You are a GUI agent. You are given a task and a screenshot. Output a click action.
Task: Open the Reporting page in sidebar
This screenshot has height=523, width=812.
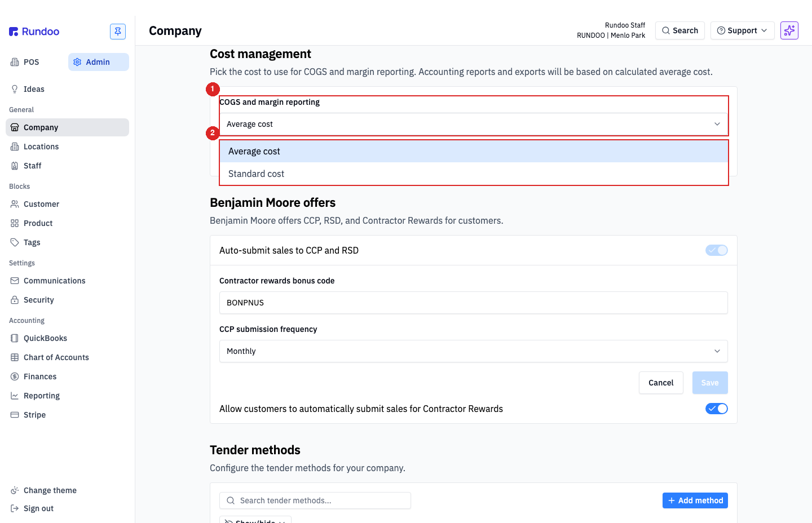(67, 396)
